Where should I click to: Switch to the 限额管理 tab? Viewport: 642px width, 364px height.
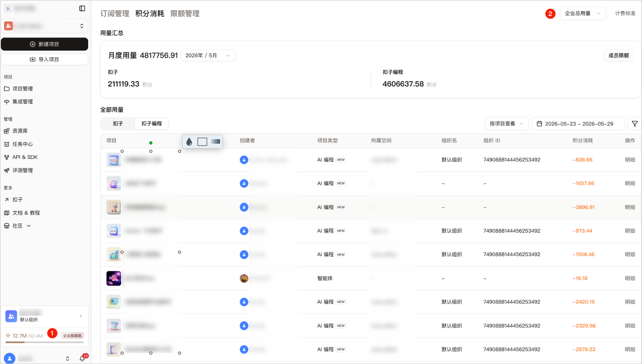(x=185, y=14)
